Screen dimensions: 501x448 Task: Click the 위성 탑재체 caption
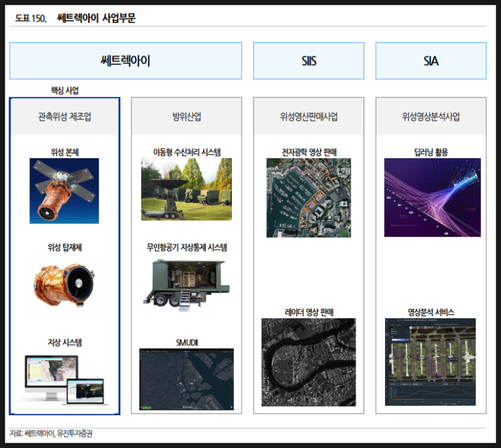pos(65,247)
